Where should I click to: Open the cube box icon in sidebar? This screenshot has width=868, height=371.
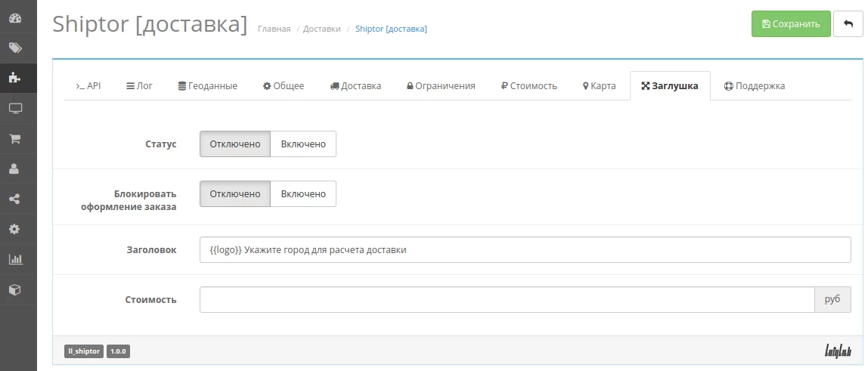click(x=15, y=289)
